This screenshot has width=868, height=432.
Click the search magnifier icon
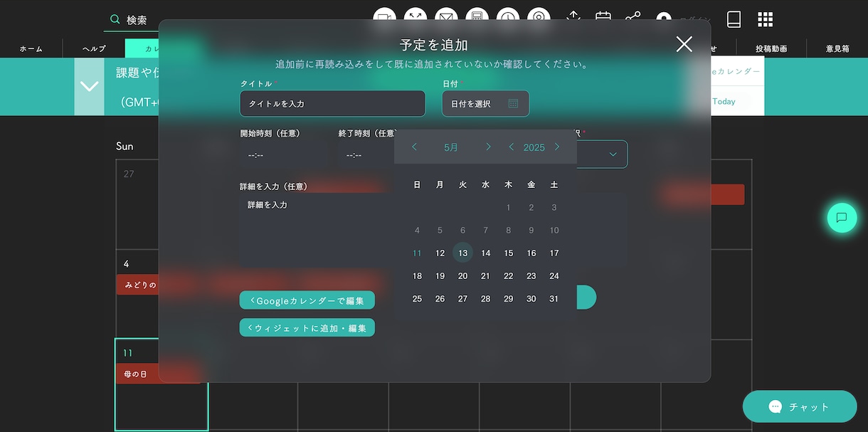[115, 20]
